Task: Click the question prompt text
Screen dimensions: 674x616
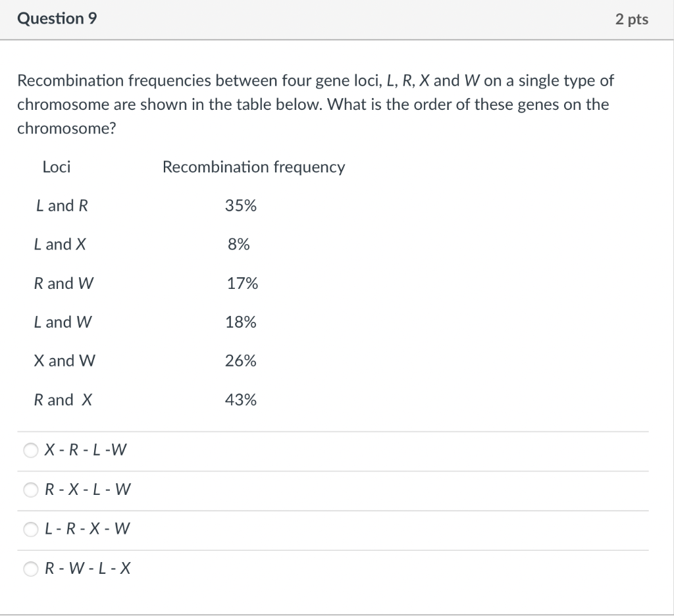Action: 316,104
